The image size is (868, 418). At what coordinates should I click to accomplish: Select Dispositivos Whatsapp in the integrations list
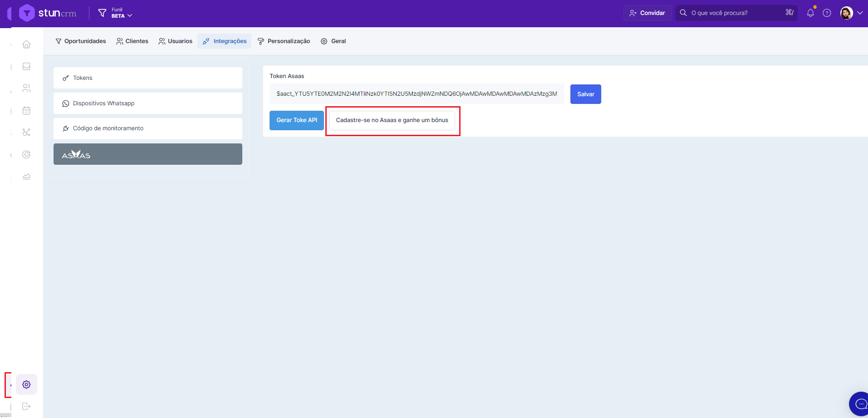(x=147, y=103)
